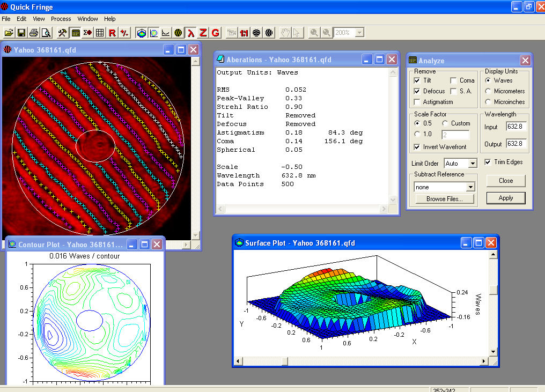Click the surface plot toolbar icon
The height and width of the screenshot is (392, 545).
pyautogui.click(x=141, y=33)
